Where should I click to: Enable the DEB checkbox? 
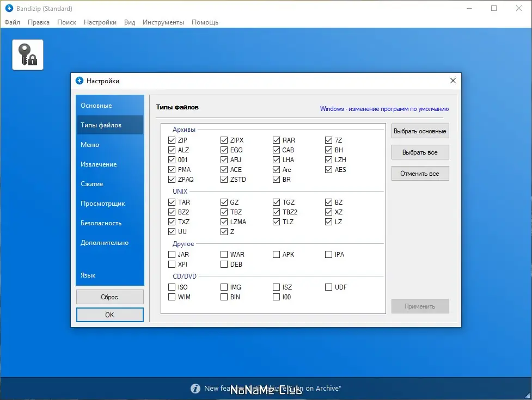[x=224, y=264]
